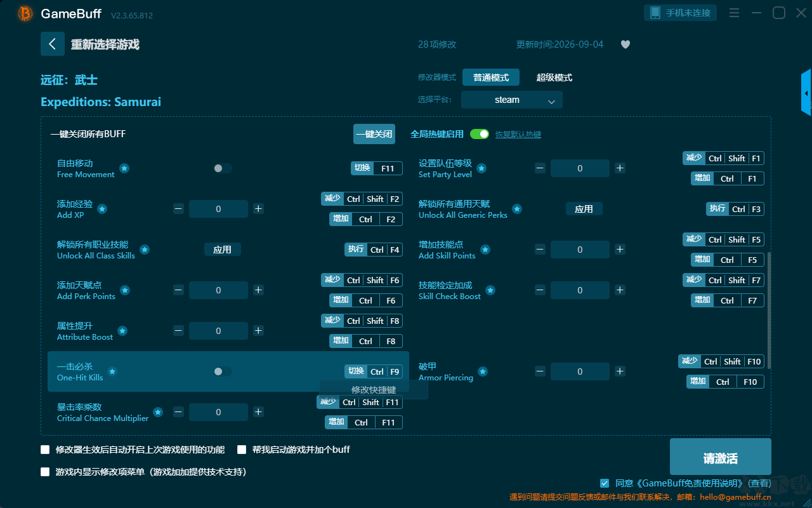Viewport: 812px width, 508px height.
Task: Check show in-game trainer menu option
Action: [x=45, y=472]
